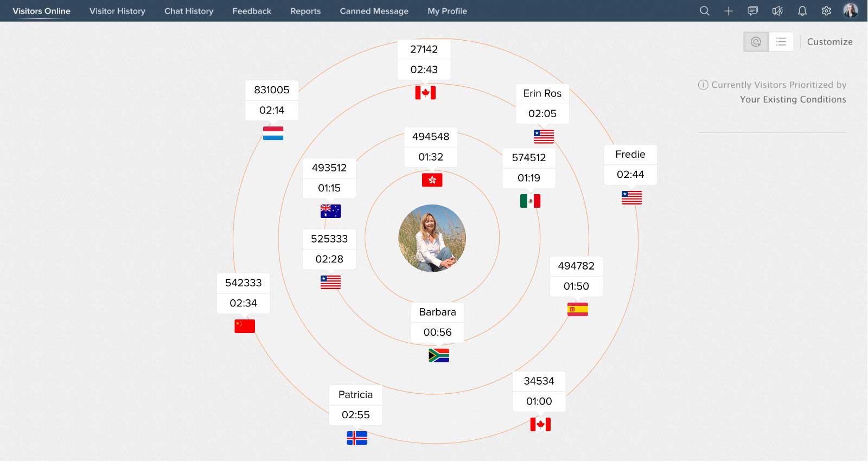Click the info icon beside Currently Visitors
This screenshot has width=868, height=461.
coord(703,85)
